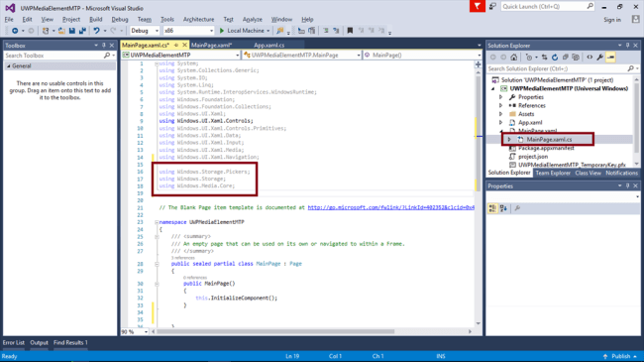This screenshot has height=362, width=644.
Task: Switch to the MainPage.xaml* editor tab
Action: (x=211, y=46)
